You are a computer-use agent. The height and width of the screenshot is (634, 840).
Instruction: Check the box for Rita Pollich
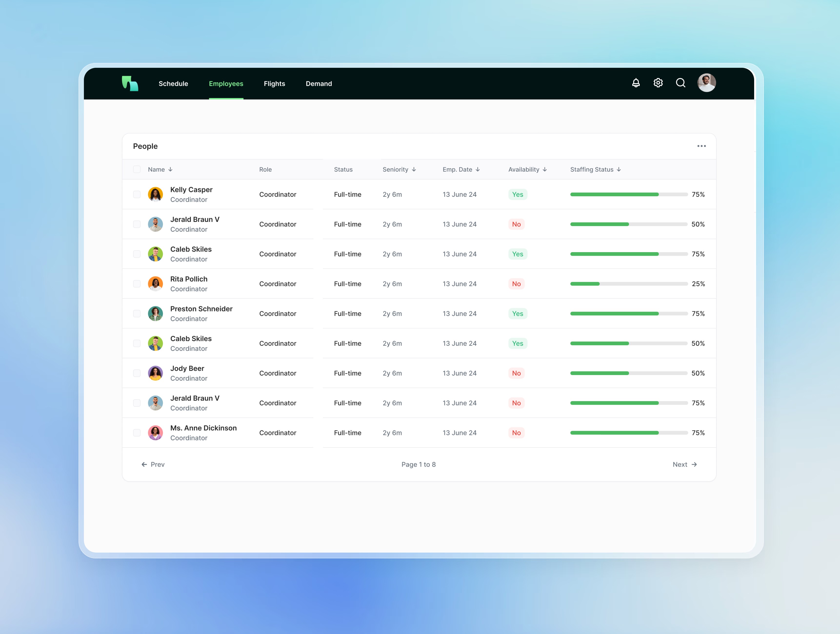[x=137, y=284]
